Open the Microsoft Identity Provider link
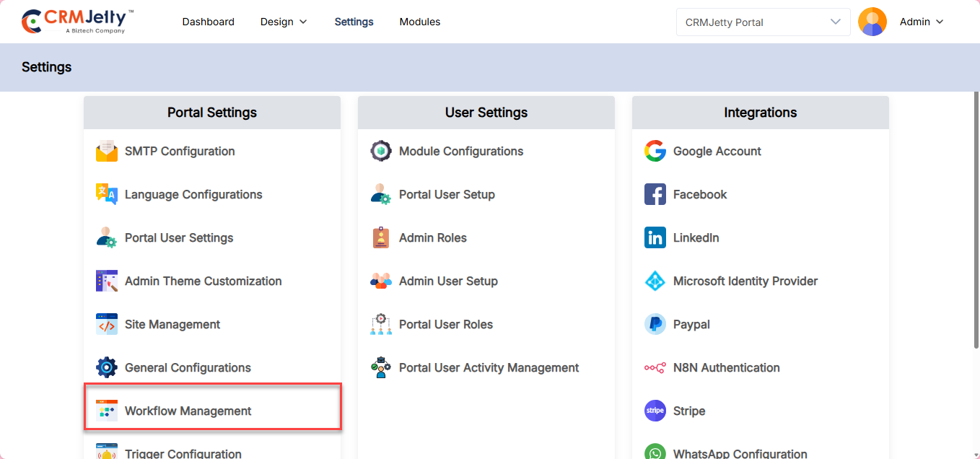Image resolution: width=980 pixels, height=459 pixels. [745, 281]
